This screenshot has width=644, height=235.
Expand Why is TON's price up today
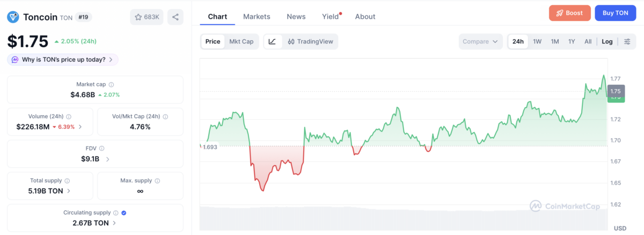[63, 60]
